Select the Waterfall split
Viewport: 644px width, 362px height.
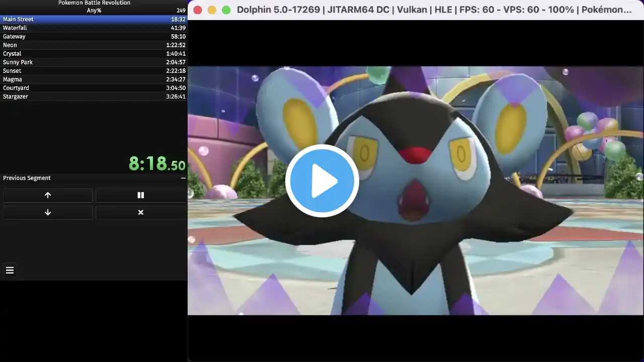94,28
